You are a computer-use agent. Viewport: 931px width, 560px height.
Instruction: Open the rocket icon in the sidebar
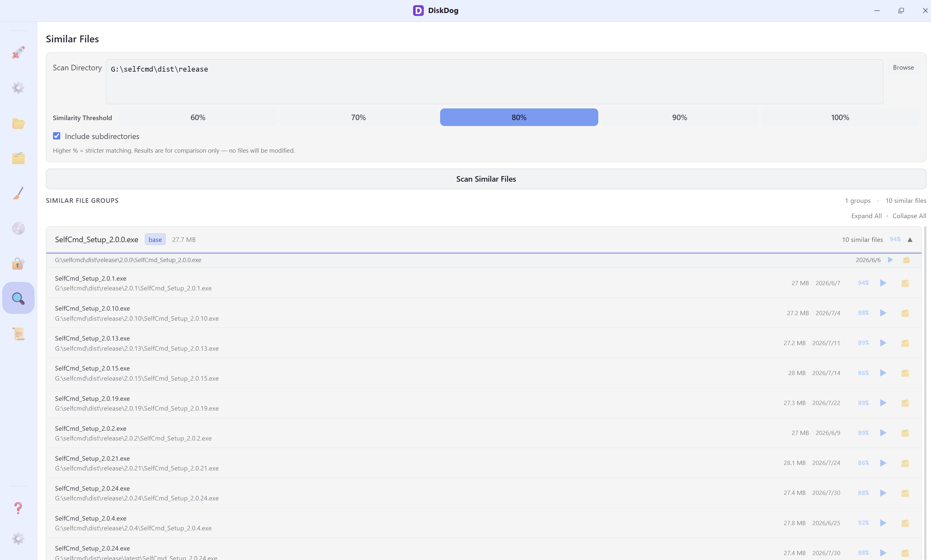click(x=18, y=52)
